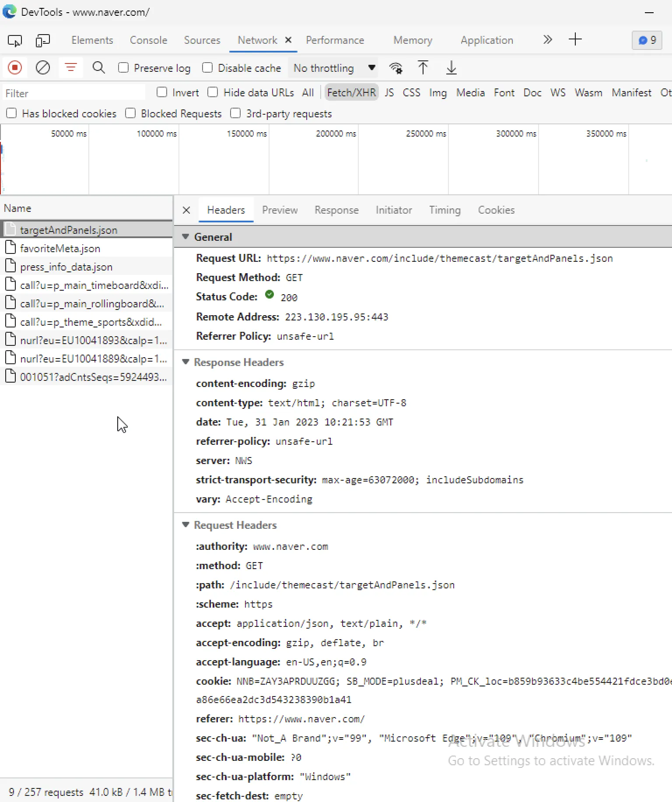The width and height of the screenshot is (672, 802).
Task: Open the Timing detail tab
Action: [444, 210]
